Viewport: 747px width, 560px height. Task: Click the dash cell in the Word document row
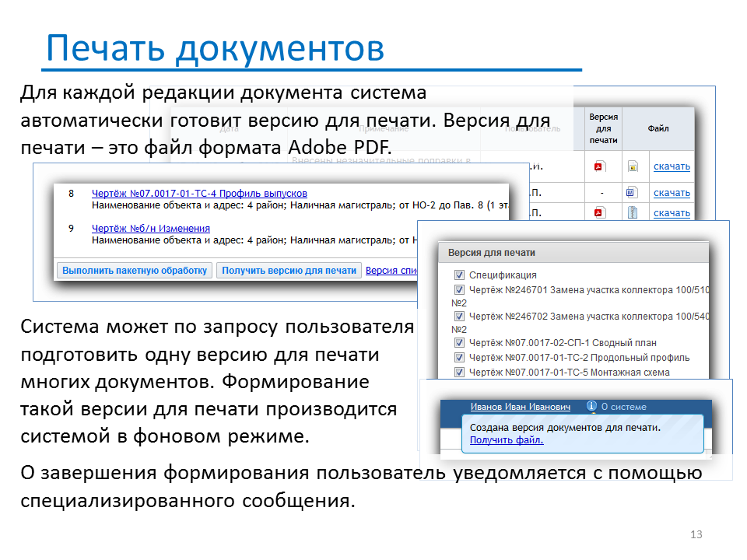pos(602,193)
